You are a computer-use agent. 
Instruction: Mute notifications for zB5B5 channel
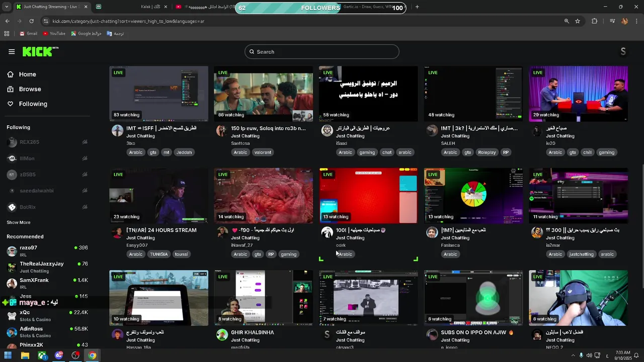click(85, 174)
